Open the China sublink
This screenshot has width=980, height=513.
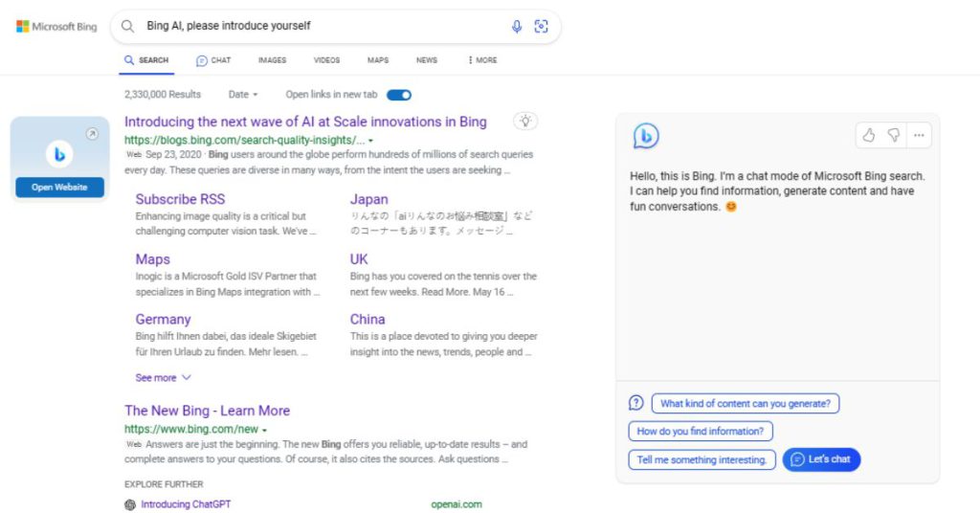pos(367,320)
